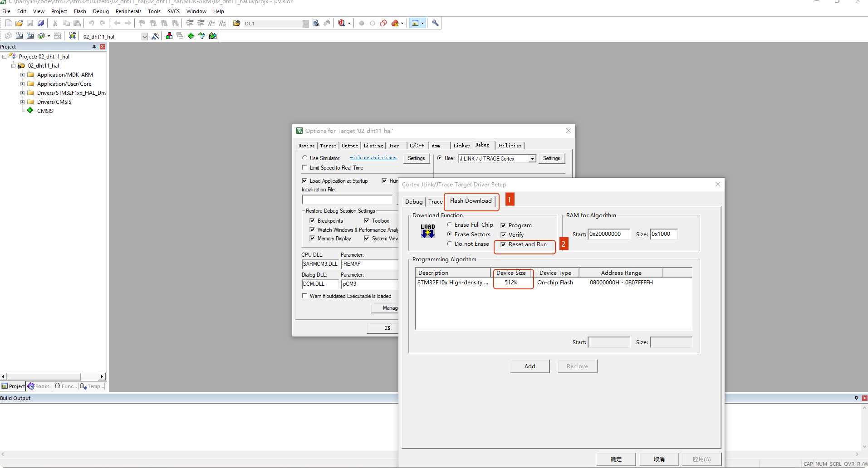Click the Undo toolbar icon
868x468 pixels.
(91, 23)
